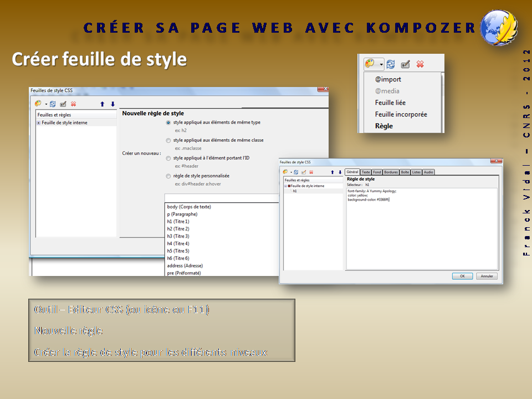Click the selector input field above element list
The height and width of the screenshot is (399, 532).
[x=222, y=198]
